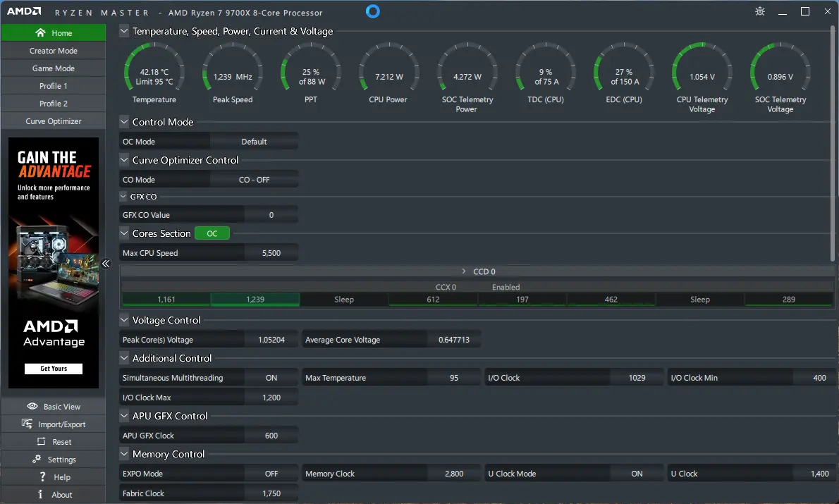Click the TDC (CPU) gauge
The height and width of the screenshot is (504, 839).
click(546, 73)
